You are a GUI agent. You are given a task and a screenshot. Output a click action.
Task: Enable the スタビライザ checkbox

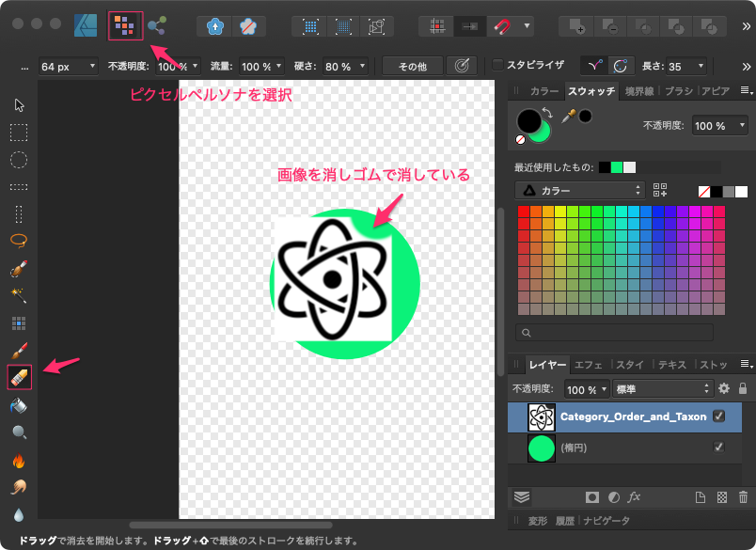pyautogui.click(x=498, y=66)
